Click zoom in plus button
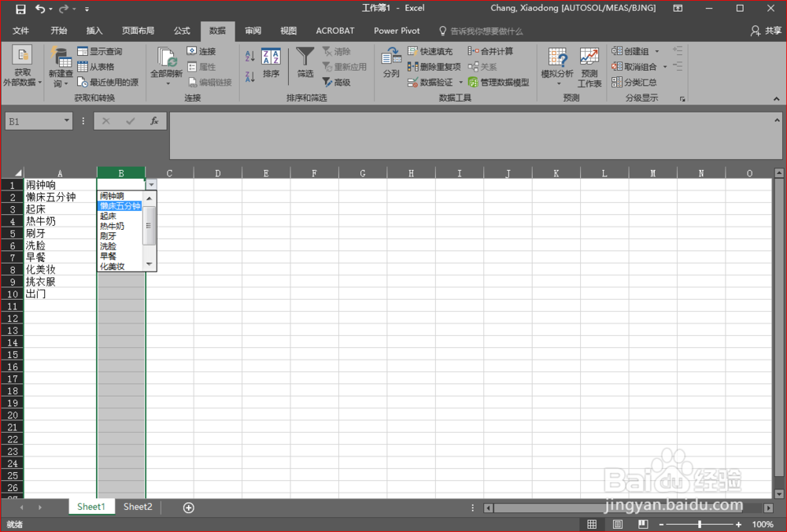Image resolution: width=787 pixels, height=532 pixels. 738,524
